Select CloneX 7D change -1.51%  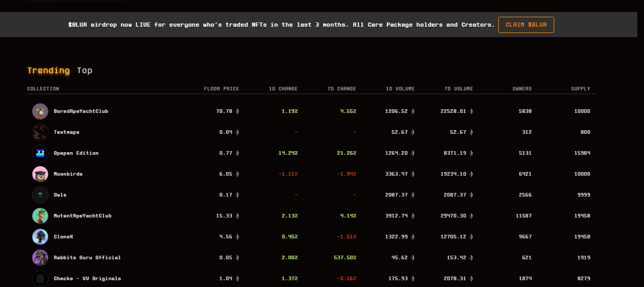coord(346,237)
